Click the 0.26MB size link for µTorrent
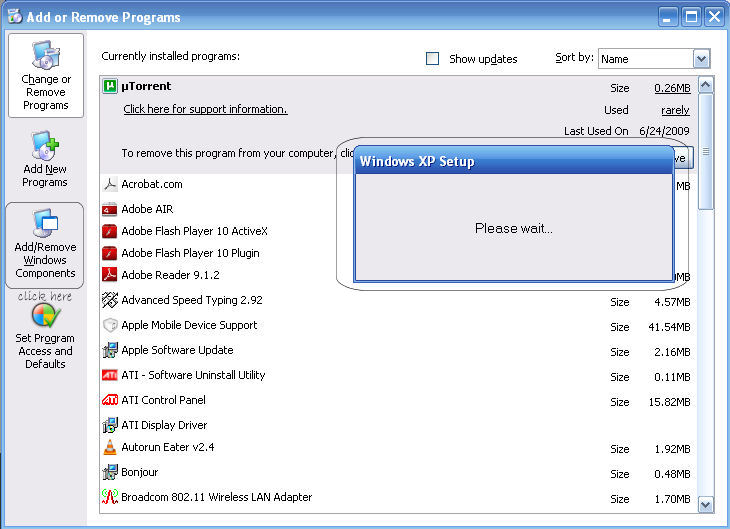Viewport: 730px width, 529px height. tap(672, 88)
